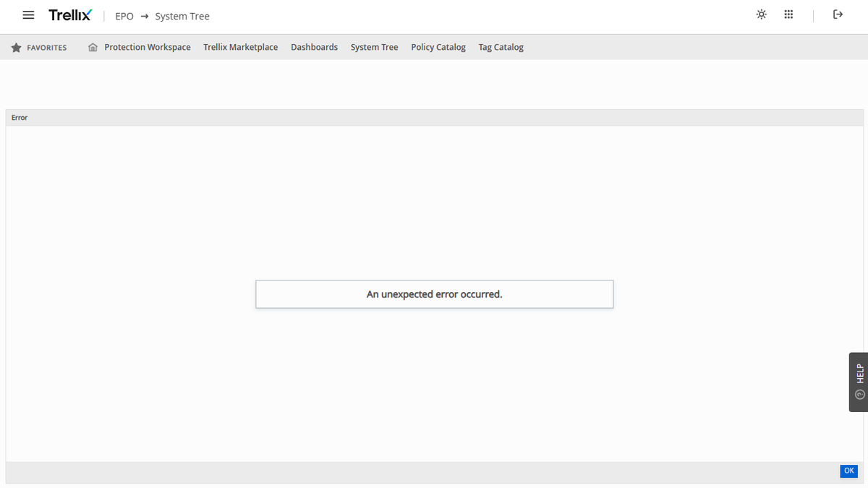Expand the FAVORITES section
Screen dimensions: 868x488
coord(40,47)
